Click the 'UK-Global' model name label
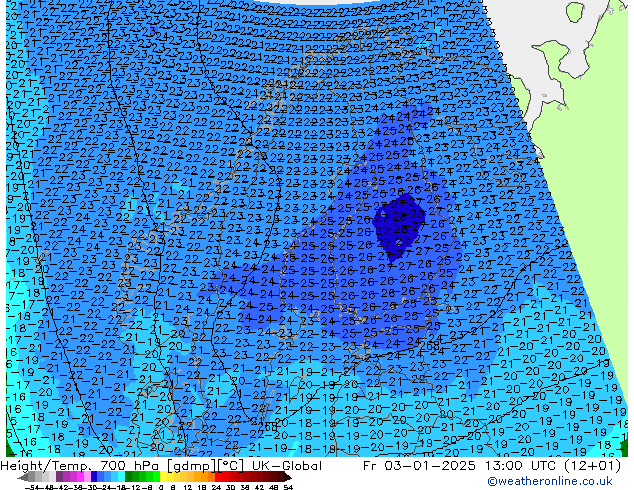634x490 pixels. pos(287,466)
